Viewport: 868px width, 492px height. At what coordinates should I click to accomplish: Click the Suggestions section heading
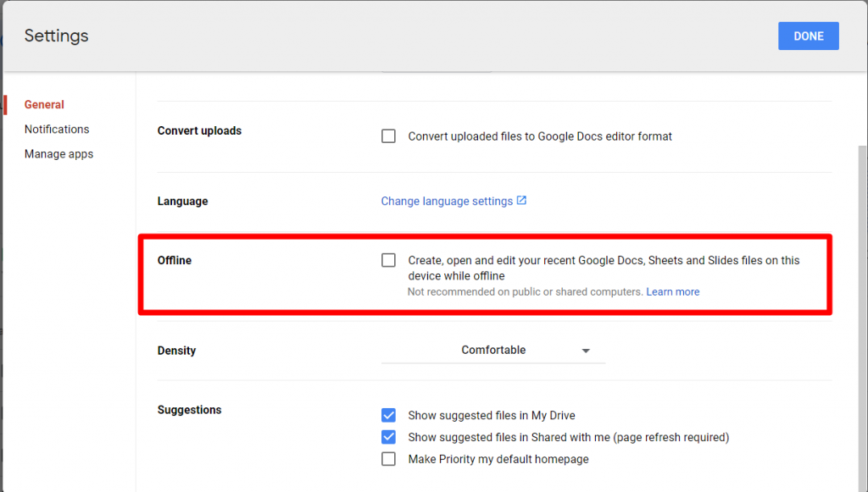(x=189, y=410)
